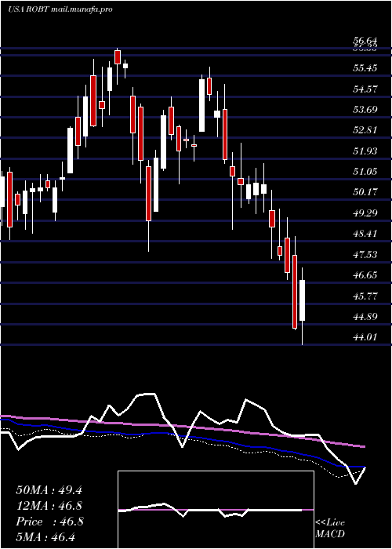
Task: Click the '50MA : 49.4' readout
Action: [49, 490]
